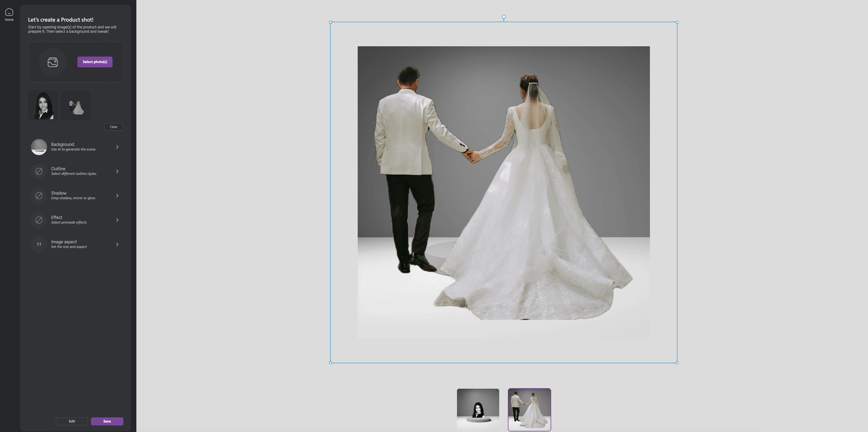Expand the Shadow options chevron
This screenshot has height=432, width=868.
(x=117, y=196)
